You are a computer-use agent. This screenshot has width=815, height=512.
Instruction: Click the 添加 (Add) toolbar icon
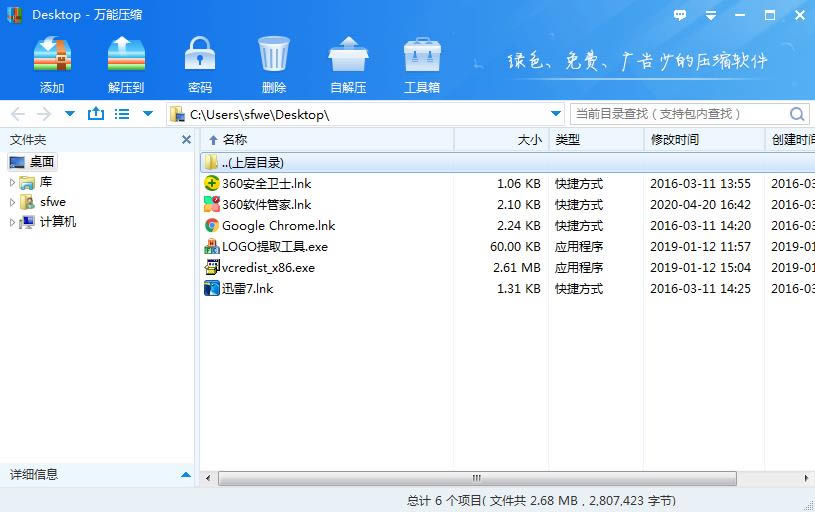52,54
